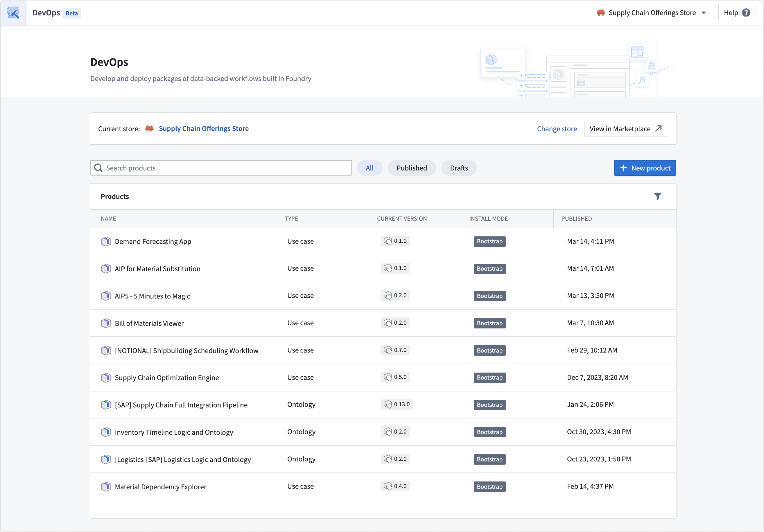The image size is (764, 532).
Task: Open the [NOTIONAL] Shipbuilding Scheduling Workflow row
Action: point(383,350)
